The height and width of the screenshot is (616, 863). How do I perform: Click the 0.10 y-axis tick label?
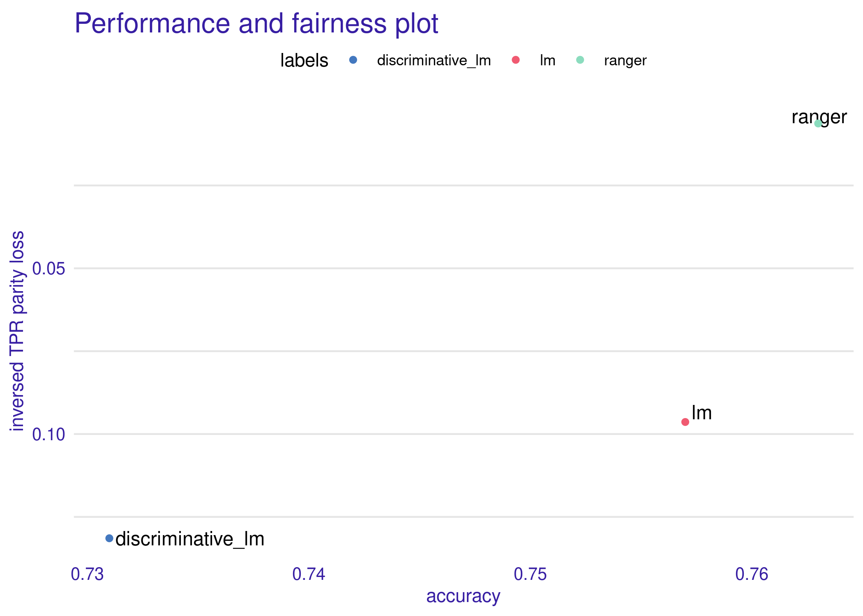tap(49, 434)
